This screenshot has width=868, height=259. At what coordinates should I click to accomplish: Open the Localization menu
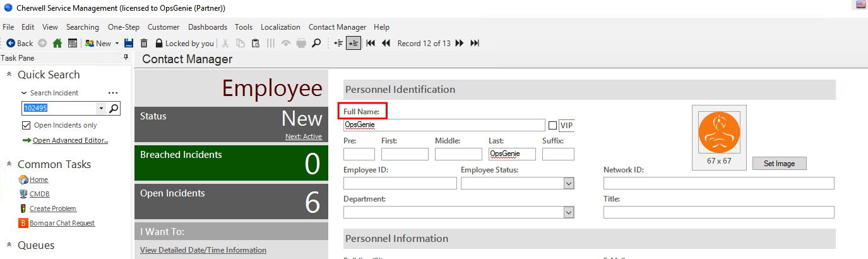tap(280, 27)
